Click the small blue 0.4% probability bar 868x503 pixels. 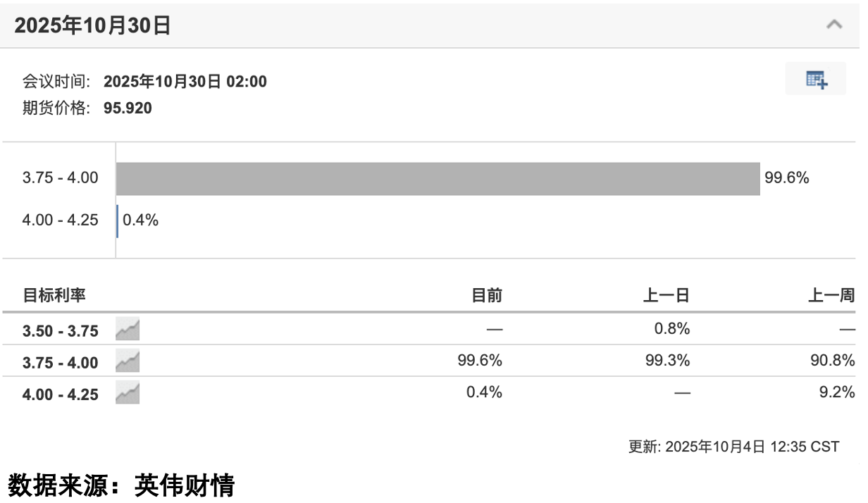tap(118, 221)
